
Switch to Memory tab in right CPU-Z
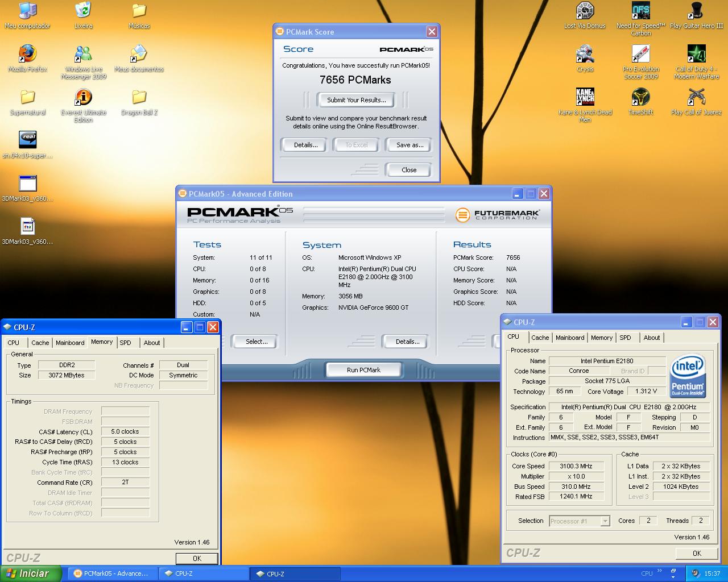pyautogui.click(x=601, y=338)
